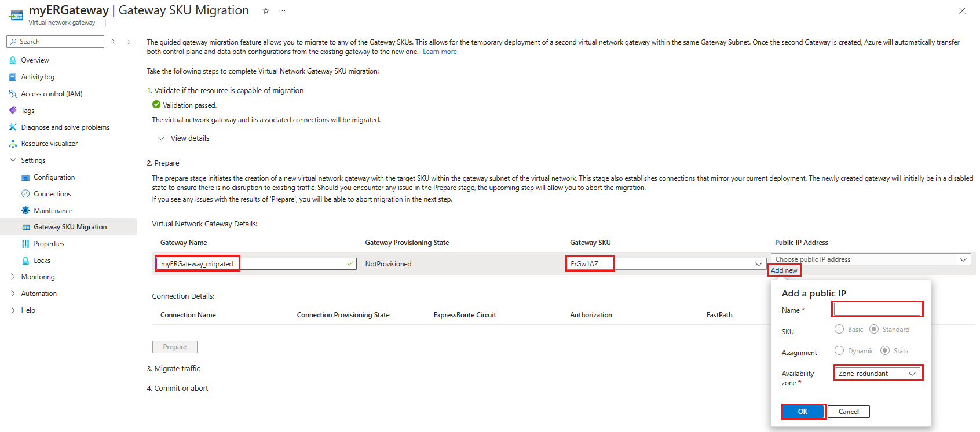The image size is (980, 432).
Task: Click the Locks padlock icon
Action: click(x=25, y=261)
